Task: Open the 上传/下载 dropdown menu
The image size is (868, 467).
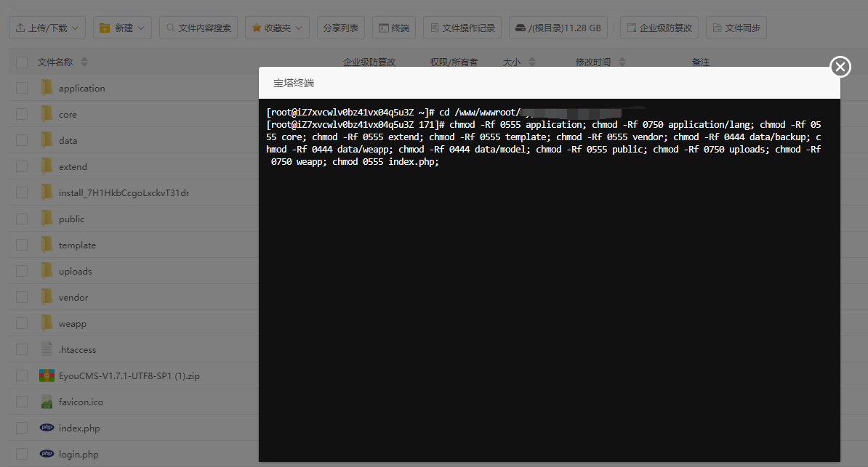Action: pyautogui.click(x=47, y=28)
